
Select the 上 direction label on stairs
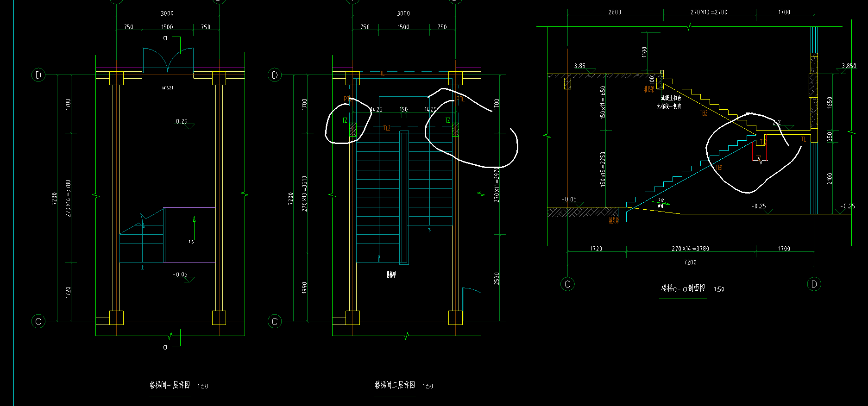click(x=142, y=267)
